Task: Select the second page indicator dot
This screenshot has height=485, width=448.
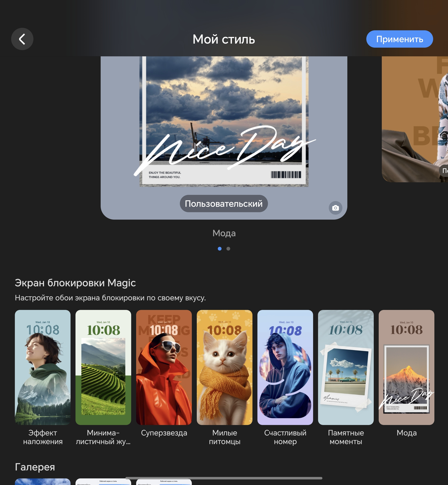Action: (x=228, y=249)
